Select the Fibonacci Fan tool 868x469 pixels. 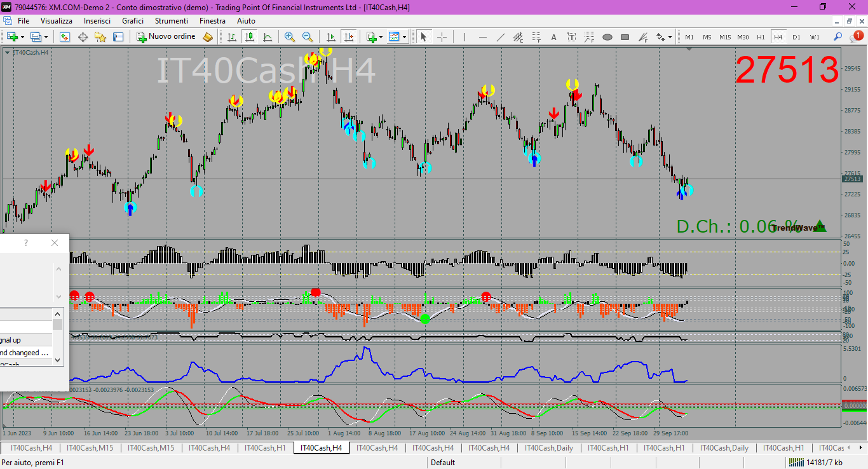pyautogui.click(x=642, y=37)
